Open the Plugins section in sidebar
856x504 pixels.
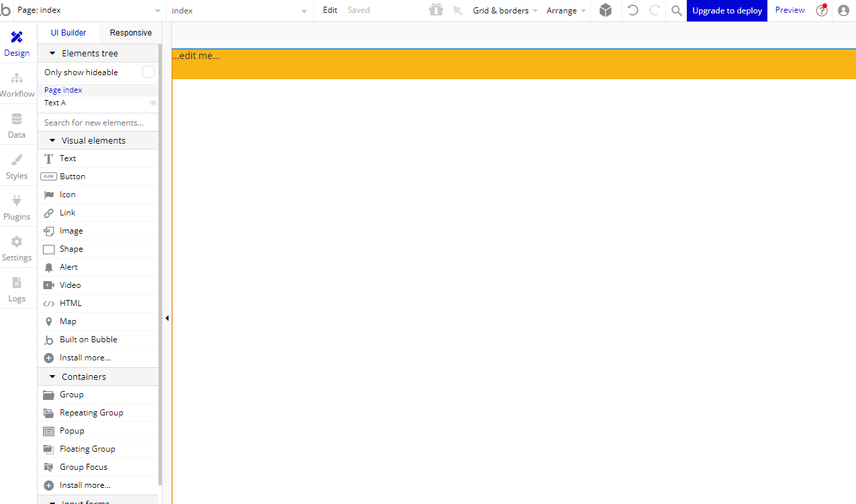[17, 208]
